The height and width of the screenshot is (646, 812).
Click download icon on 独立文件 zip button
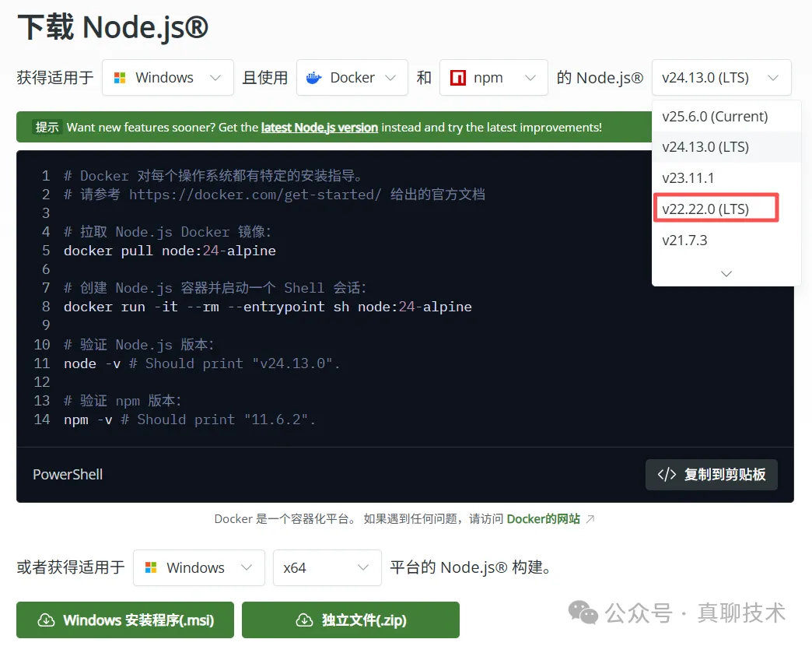(303, 620)
